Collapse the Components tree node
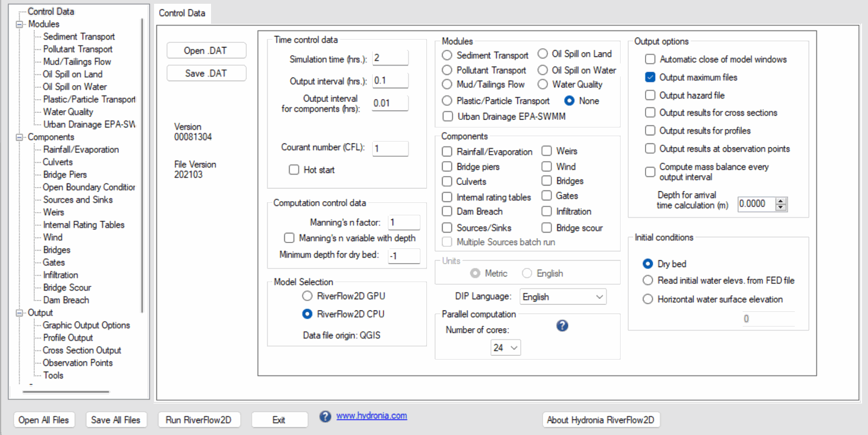The width and height of the screenshot is (868, 435). pos(20,137)
